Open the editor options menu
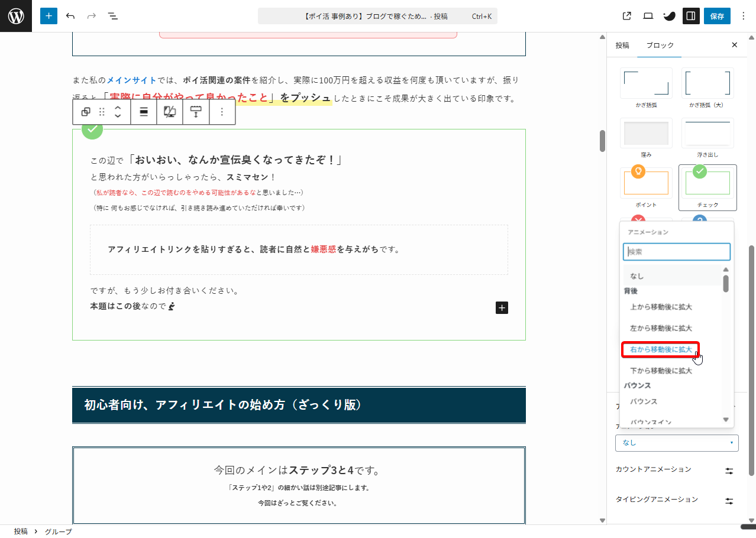 point(744,16)
